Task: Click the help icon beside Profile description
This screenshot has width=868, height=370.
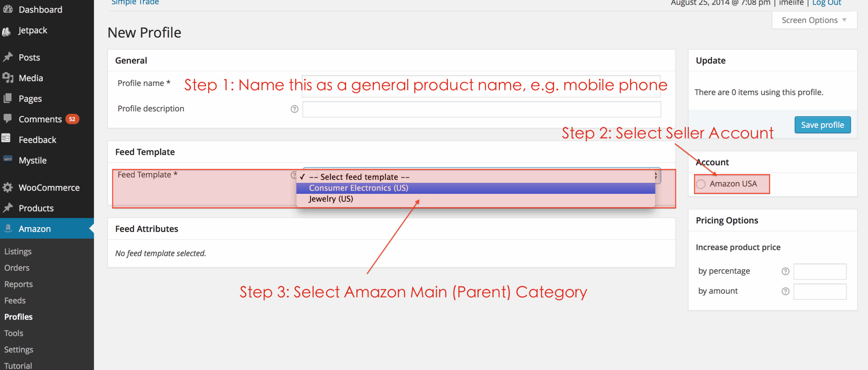Action: (x=294, y=109)
